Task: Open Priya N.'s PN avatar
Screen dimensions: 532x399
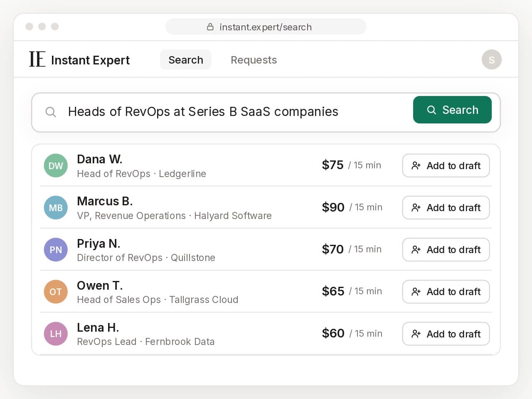Action: (56, 250)
